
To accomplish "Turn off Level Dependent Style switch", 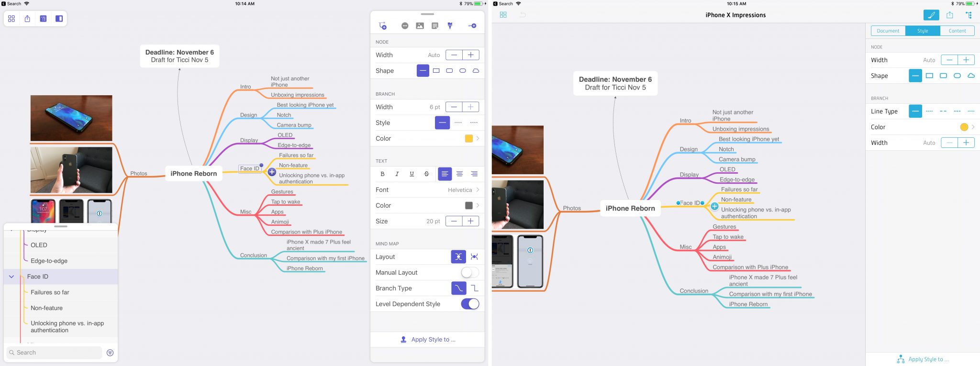I will point(470,304).
